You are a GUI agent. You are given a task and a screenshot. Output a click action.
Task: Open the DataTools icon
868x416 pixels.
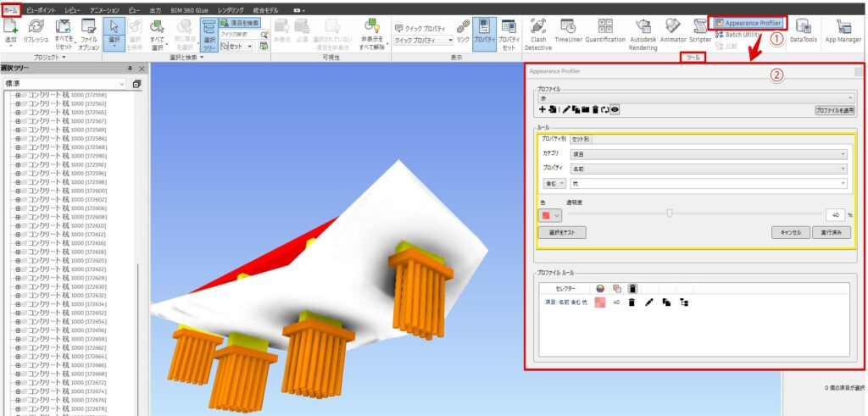(804, 31)
